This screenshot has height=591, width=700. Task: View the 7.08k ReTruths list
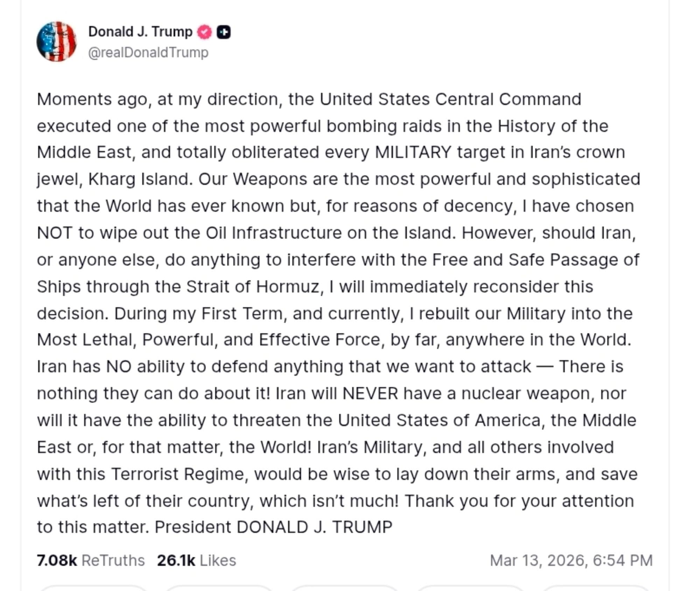pyautogui.click(x=91, y=560)
